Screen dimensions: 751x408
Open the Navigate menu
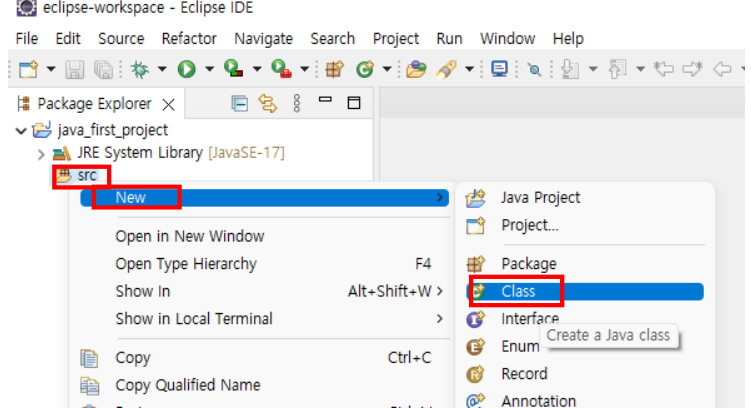263,38
